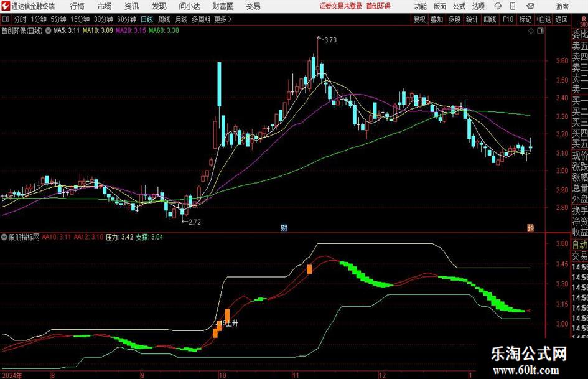This screenshot has width=588, height=379.
Task: Click the 复权 toolbar button
Action: 419,19
